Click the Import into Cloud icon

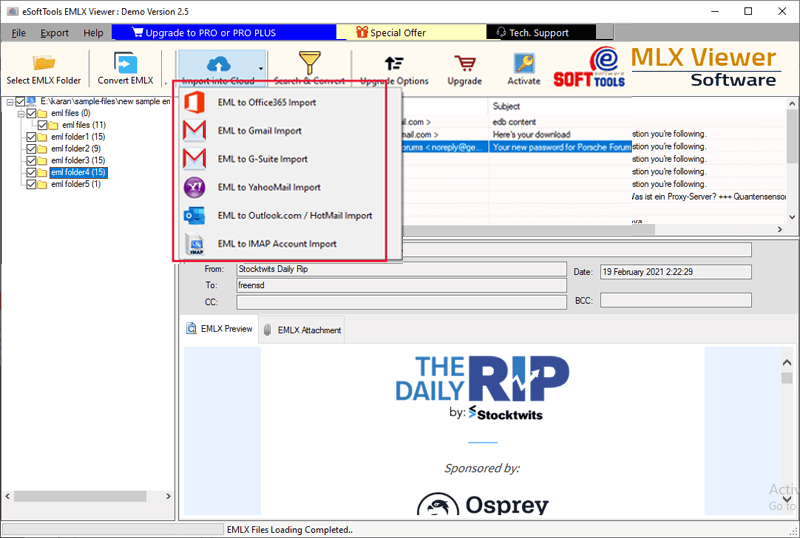pos(218,63)
